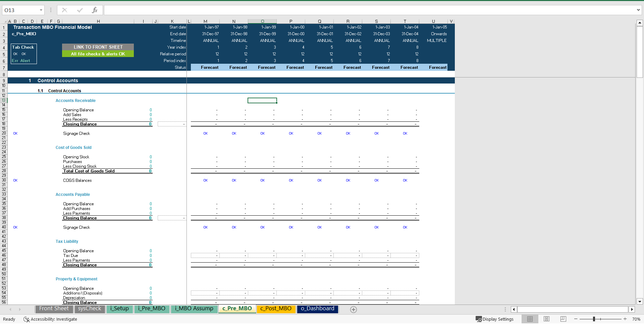Click the Accounts Receivable heading
The height and width of the screenshot is (324, 644).
[75, 101]
